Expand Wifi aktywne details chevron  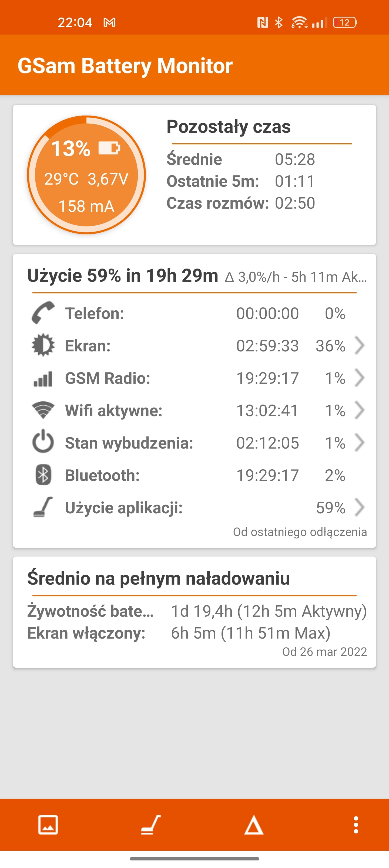[x=360, y=410]
